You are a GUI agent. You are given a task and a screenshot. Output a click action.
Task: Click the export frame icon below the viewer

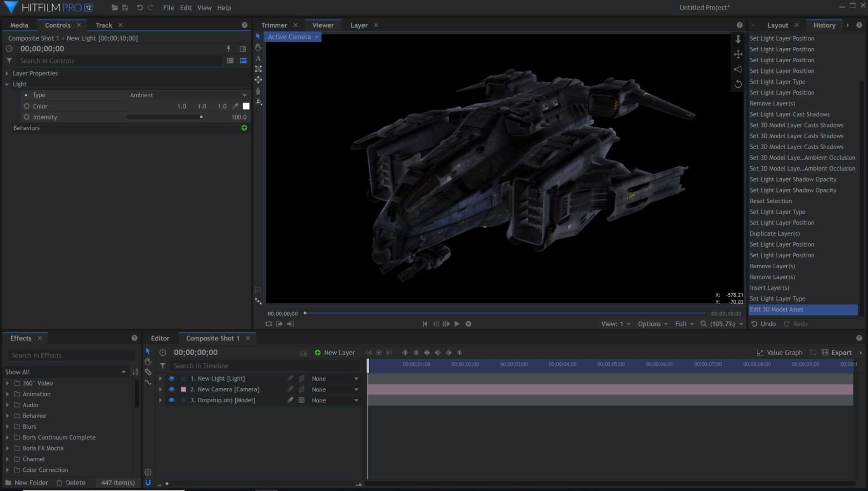tap(280, 324)
